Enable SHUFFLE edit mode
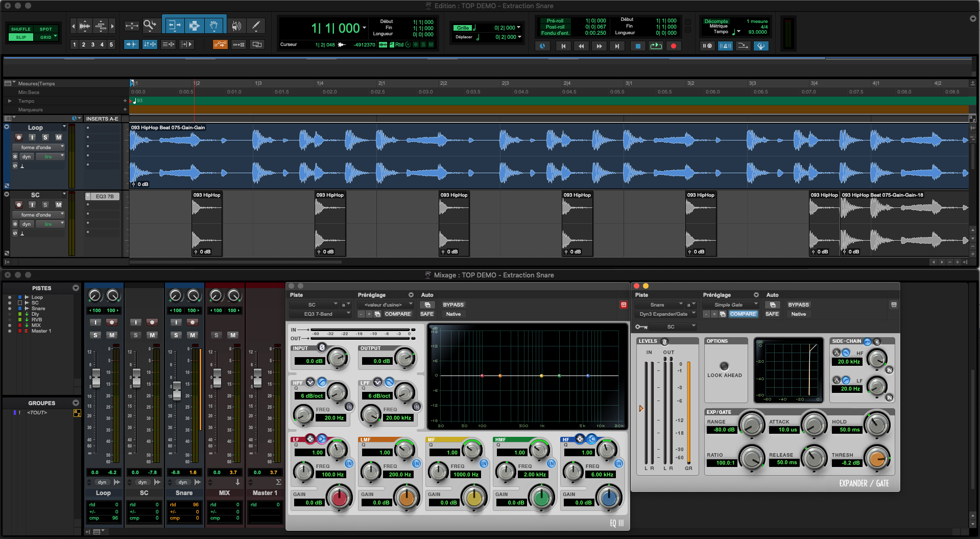The image size is (980, 539). 21,29
